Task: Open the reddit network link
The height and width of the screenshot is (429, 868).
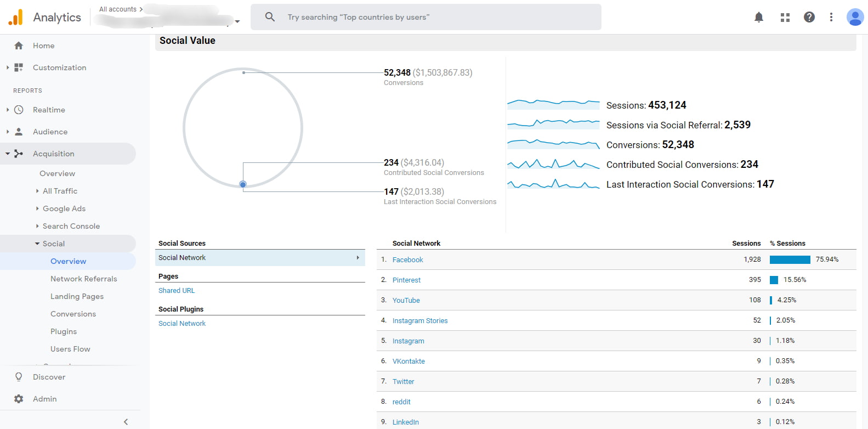Action: pyautogui.click(x=401, y=402)
